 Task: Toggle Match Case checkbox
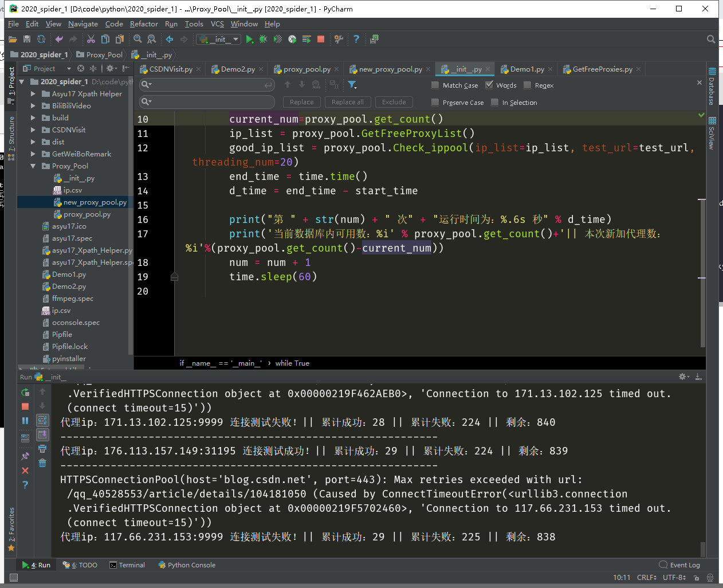click(x=435, y=85)
